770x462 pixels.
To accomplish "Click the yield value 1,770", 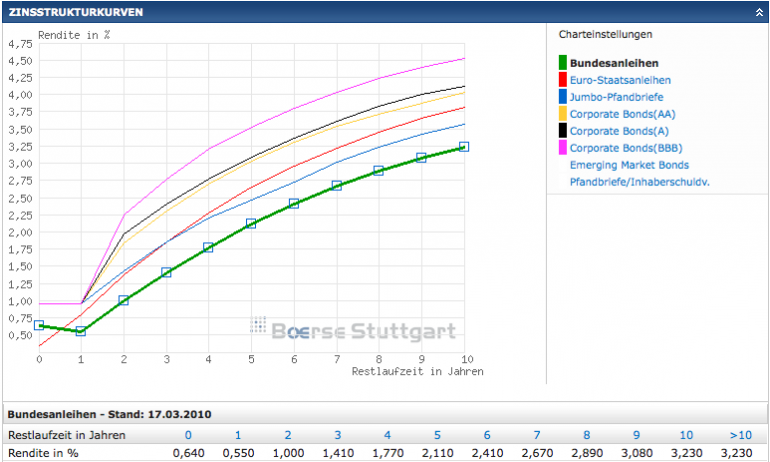I will 388,453.
